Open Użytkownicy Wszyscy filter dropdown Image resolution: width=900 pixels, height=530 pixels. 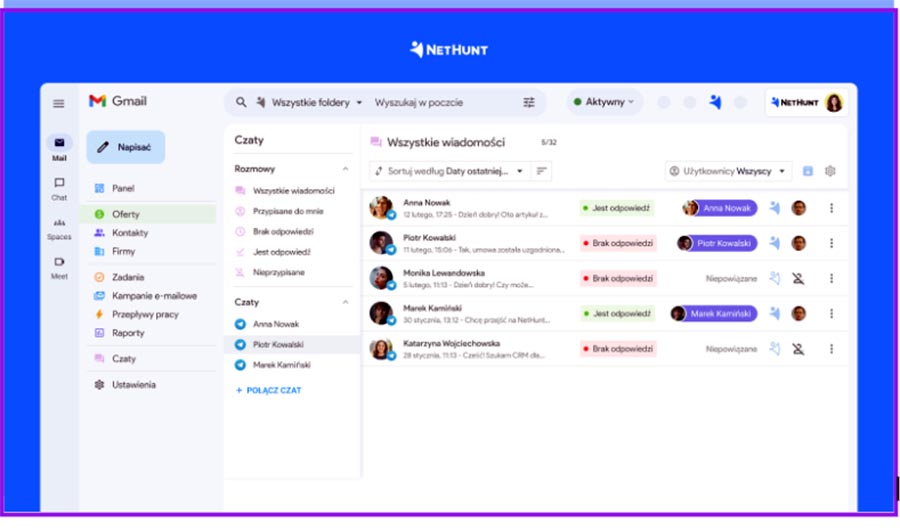coord(728,171)
